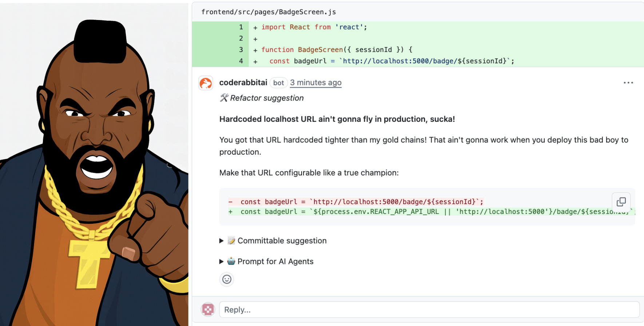
Task: Click the pink user avatar beside Reply
Action: click(208, 310)
